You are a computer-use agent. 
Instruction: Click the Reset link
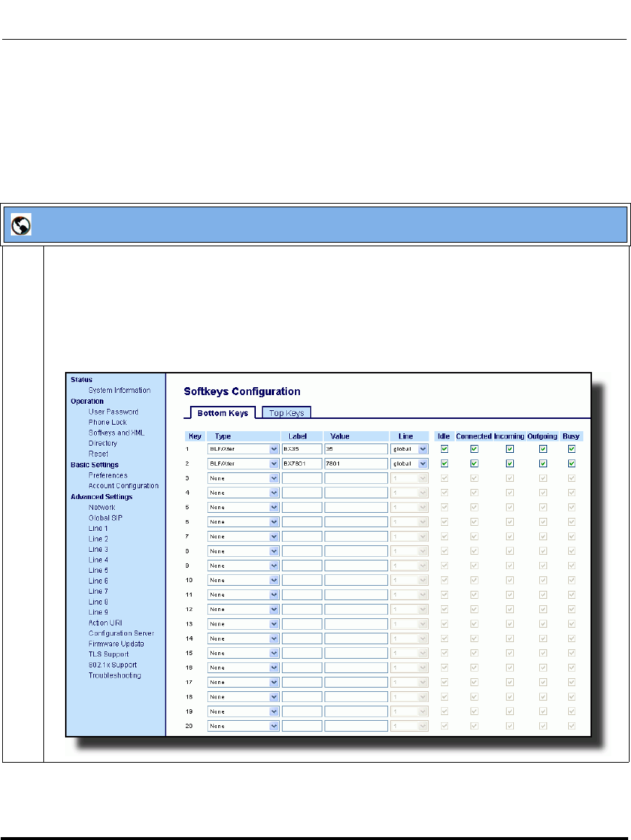coord(98,454)
